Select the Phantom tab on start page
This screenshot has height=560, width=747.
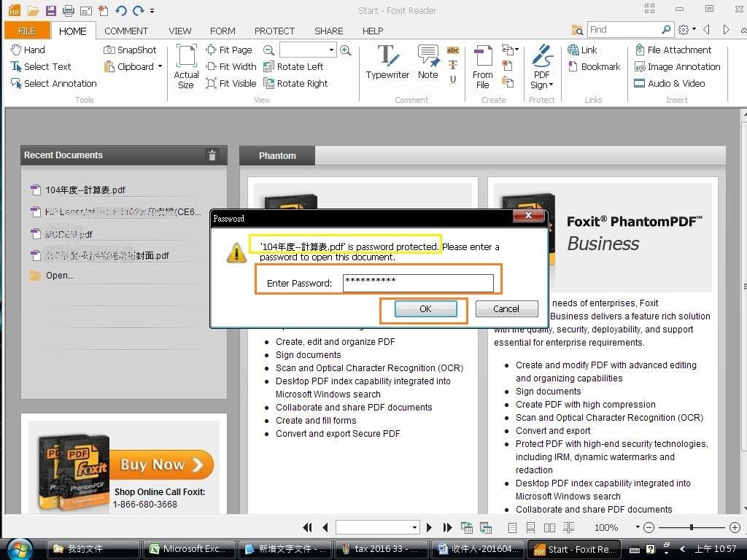click(277, 156)
